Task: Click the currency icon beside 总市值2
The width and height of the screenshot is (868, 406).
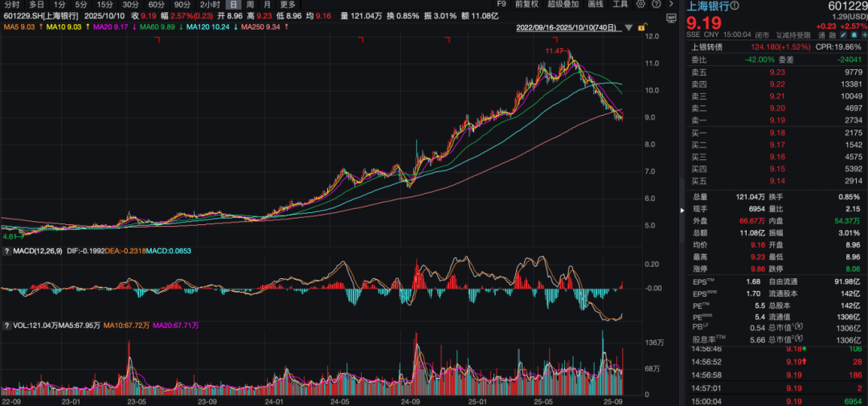Action: 799,338
